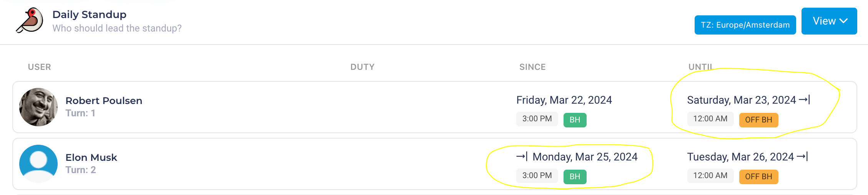Click Elon Musk's default avatar icon
Viewport: 868px width, 195px height.
tap(38, 164)
